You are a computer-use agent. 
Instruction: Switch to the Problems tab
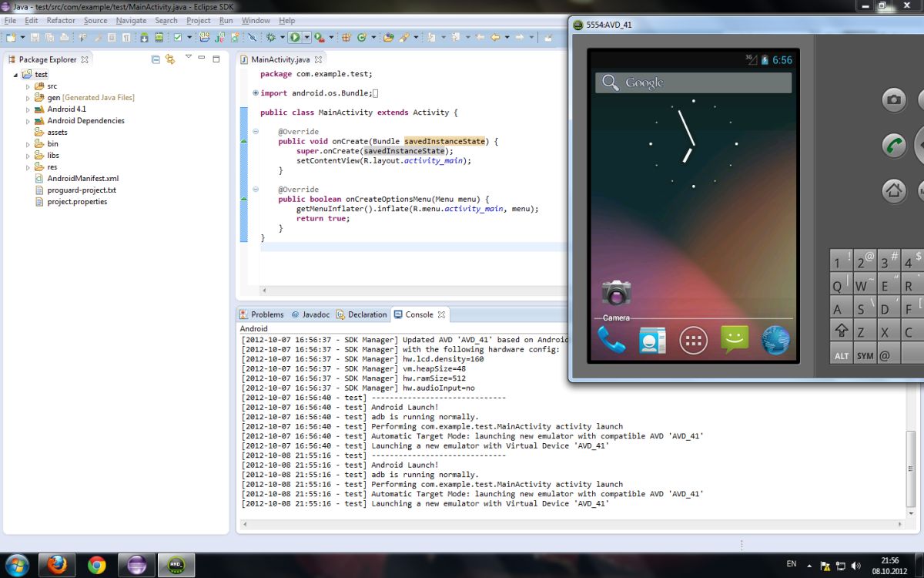pos(262,314)
